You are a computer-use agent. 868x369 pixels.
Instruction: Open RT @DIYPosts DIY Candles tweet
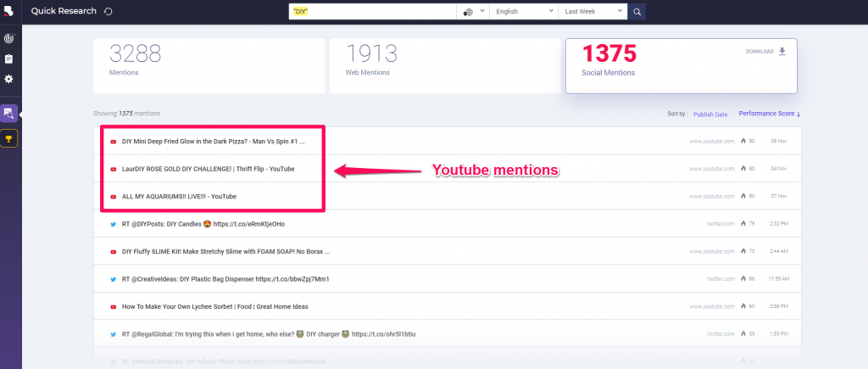tap(203, 224)
